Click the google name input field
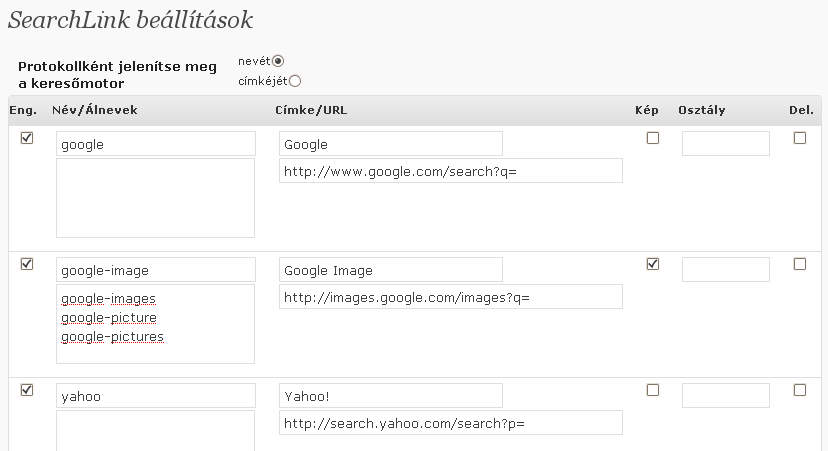 (x=155, y=144)
